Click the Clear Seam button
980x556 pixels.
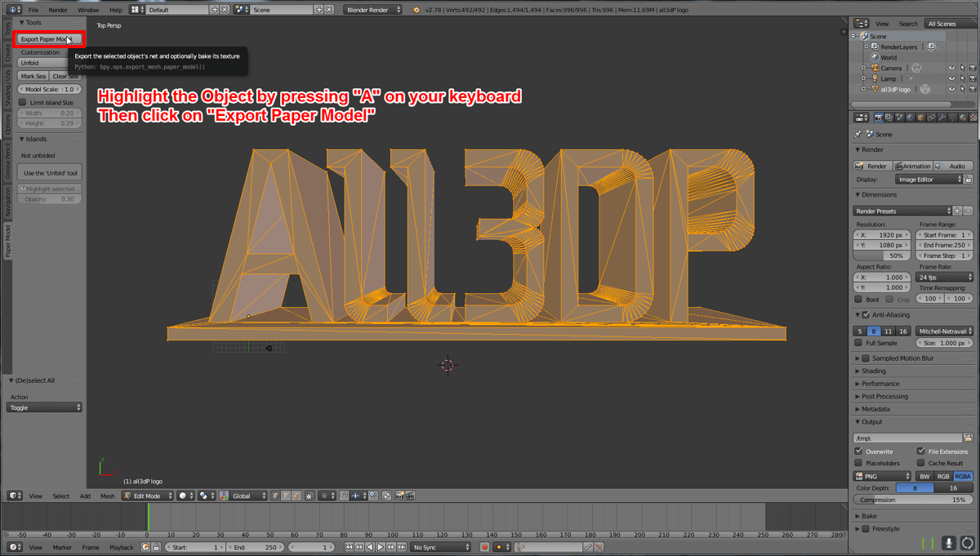click(x=65, y=76)
